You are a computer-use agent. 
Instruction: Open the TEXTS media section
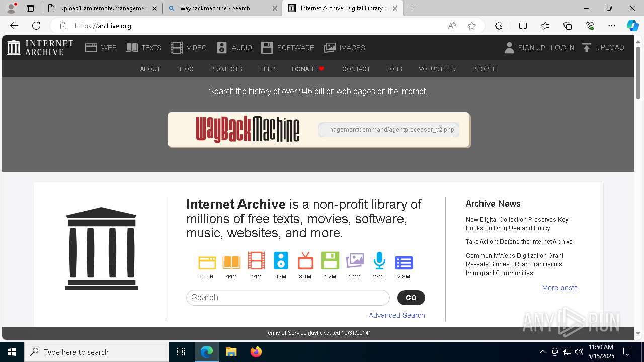pos(143,48)
